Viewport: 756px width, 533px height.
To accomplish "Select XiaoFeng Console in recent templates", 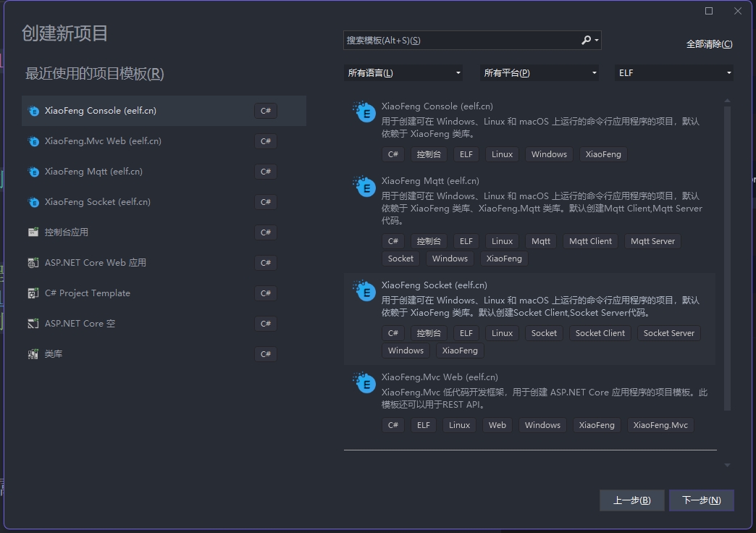I will point(164,111).
